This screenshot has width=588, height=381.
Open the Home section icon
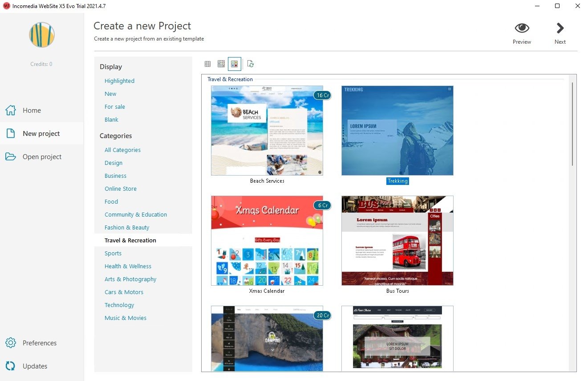coord(11,110)
